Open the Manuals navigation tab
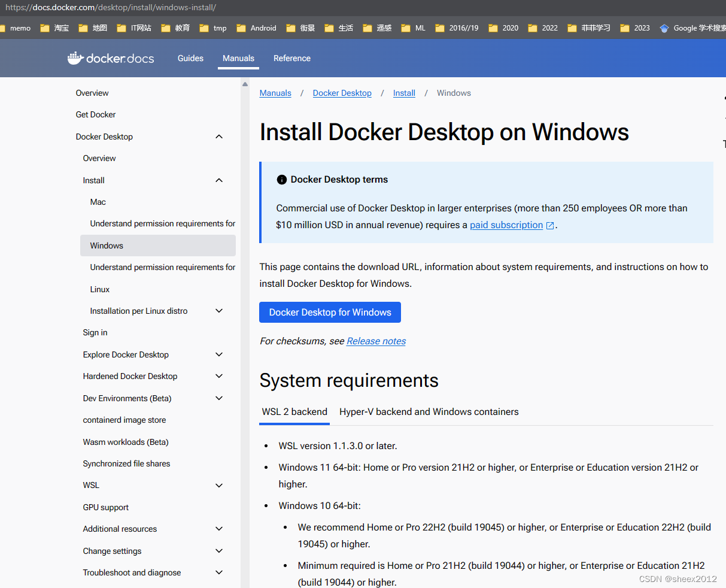Viewport: 726px width, 588px height. (238, 58)
